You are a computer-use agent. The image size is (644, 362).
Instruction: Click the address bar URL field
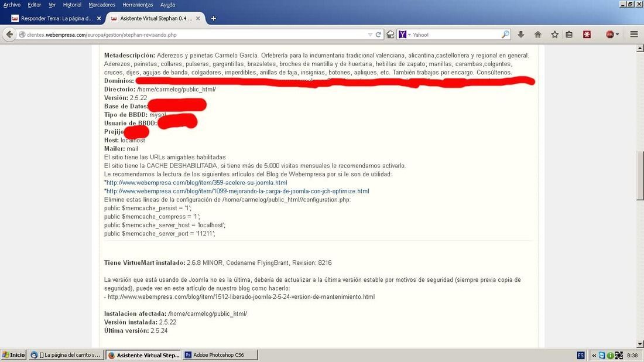(197, 35)
